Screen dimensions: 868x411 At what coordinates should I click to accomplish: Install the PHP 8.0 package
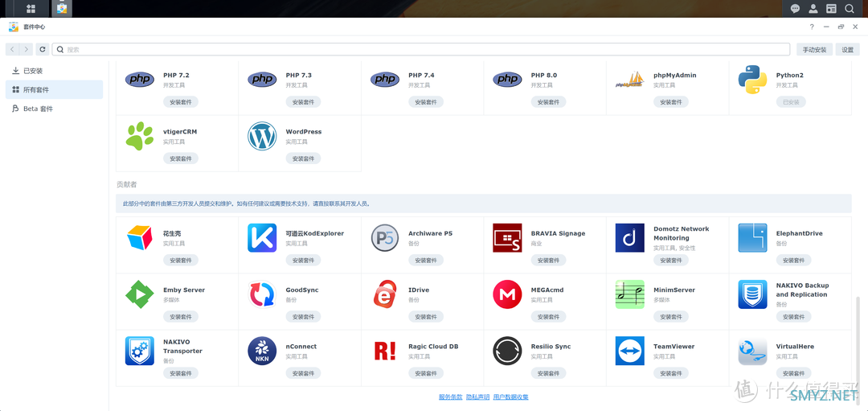pyautogui.click(x=549, y=102)
